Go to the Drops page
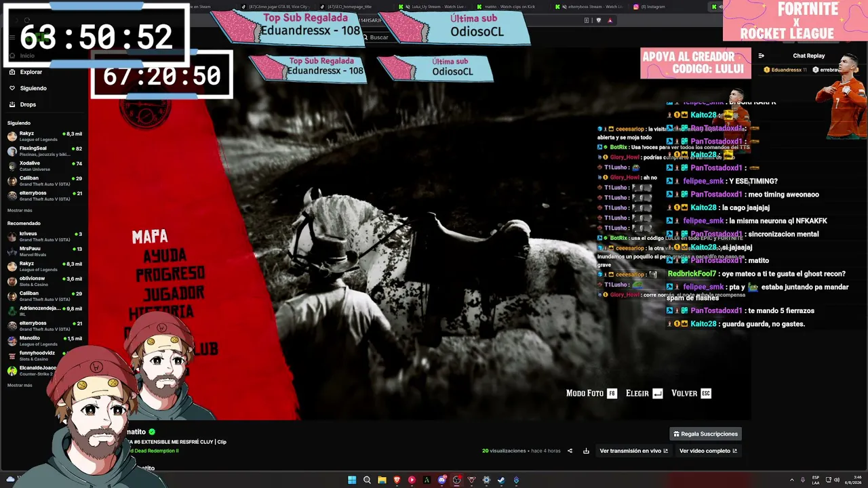This screenshot has height=488, width=868. (28, 104)
